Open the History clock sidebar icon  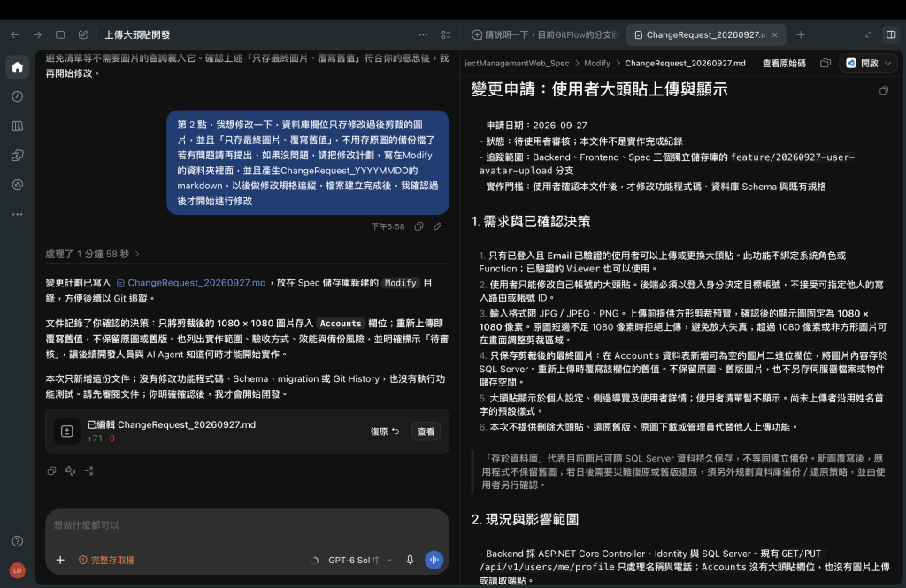point(18,96)
